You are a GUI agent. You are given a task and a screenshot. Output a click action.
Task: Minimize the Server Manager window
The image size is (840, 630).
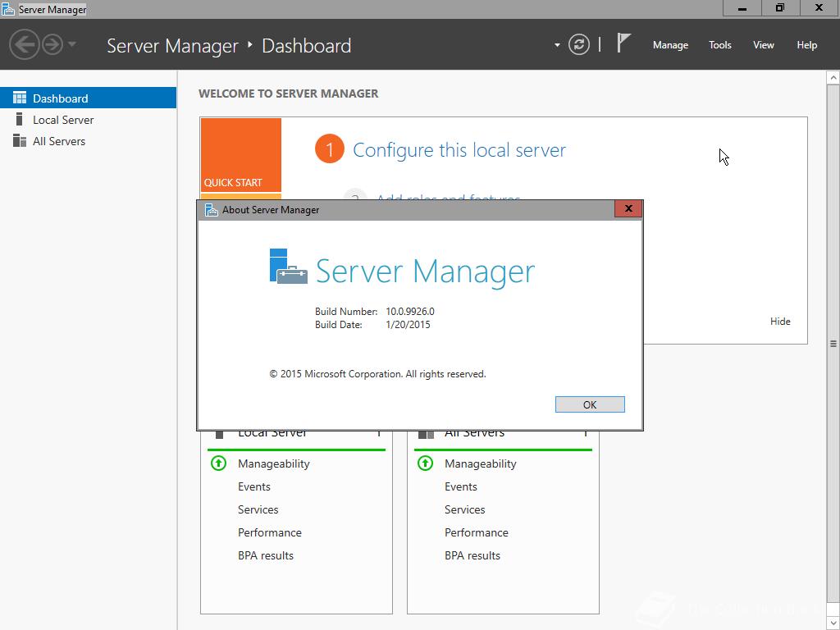[742, 8]
